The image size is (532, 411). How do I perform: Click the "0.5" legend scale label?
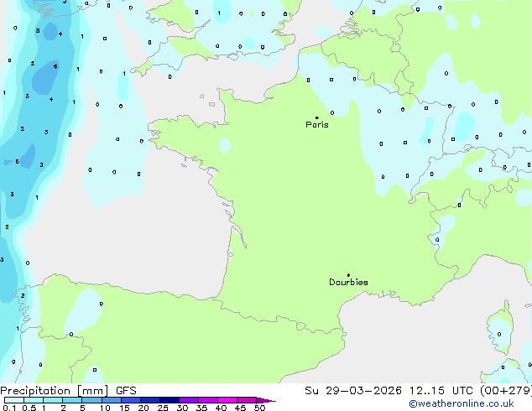(x=29, y=408)
